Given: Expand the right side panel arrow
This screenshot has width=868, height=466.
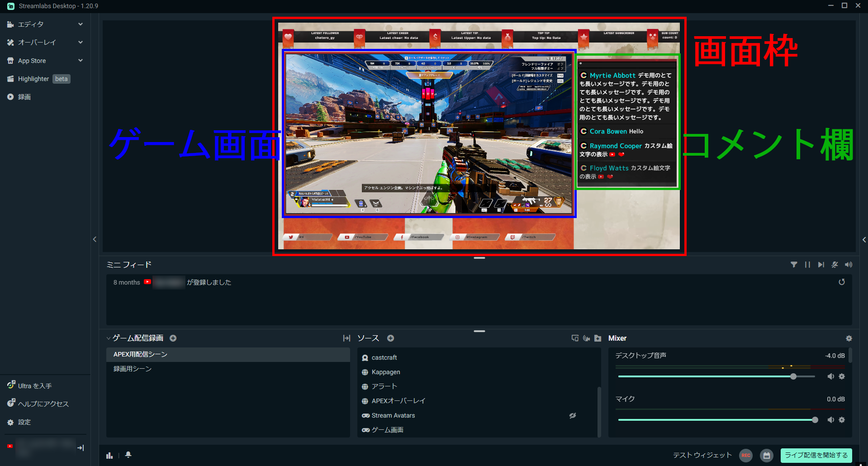Looking at the screenshot, I should [x=864, y=240].
